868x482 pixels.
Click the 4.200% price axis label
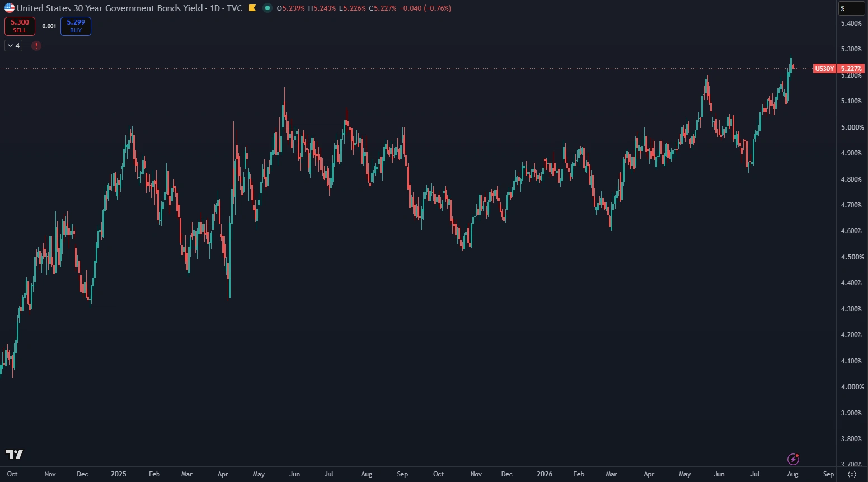[851, 335]
